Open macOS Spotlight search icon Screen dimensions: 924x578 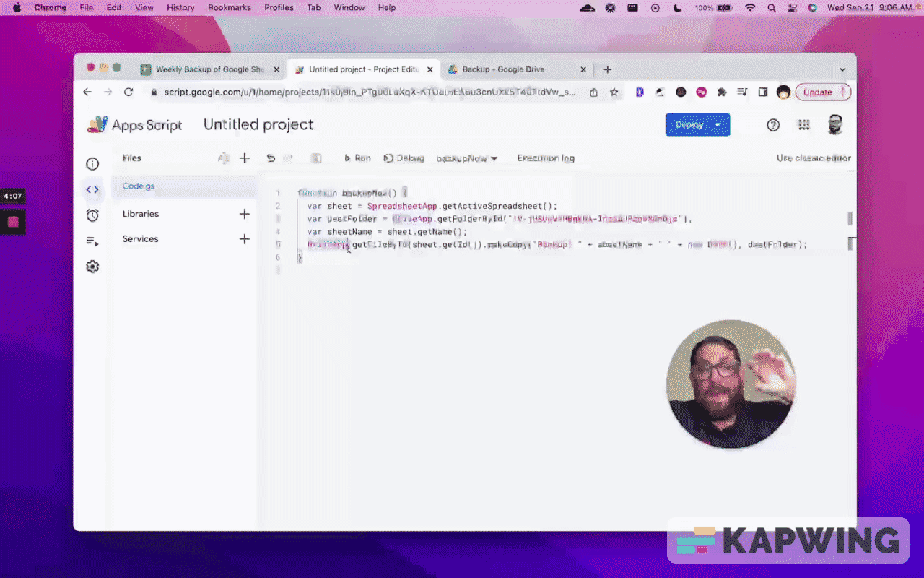(x=772, y=7)
